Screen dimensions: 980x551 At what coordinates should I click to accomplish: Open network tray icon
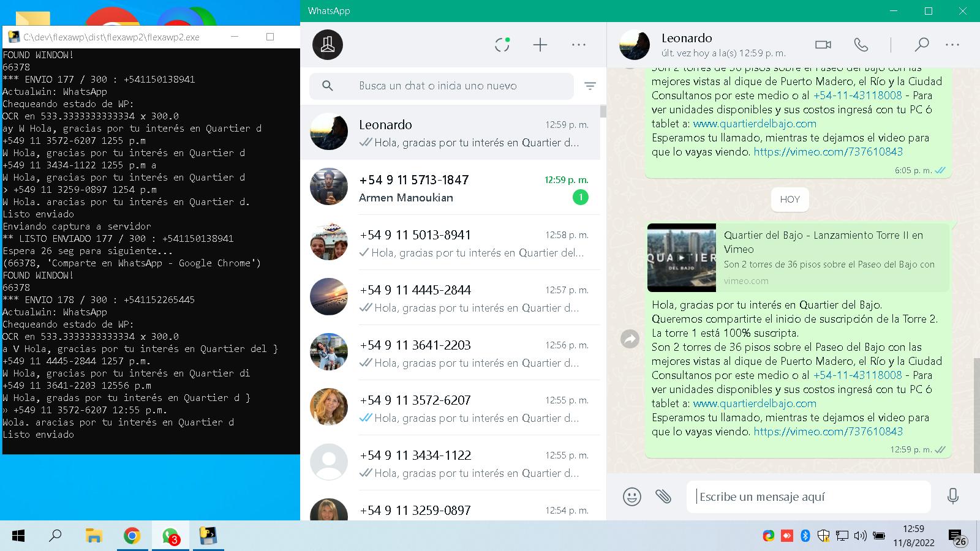(x=842, y=536)
